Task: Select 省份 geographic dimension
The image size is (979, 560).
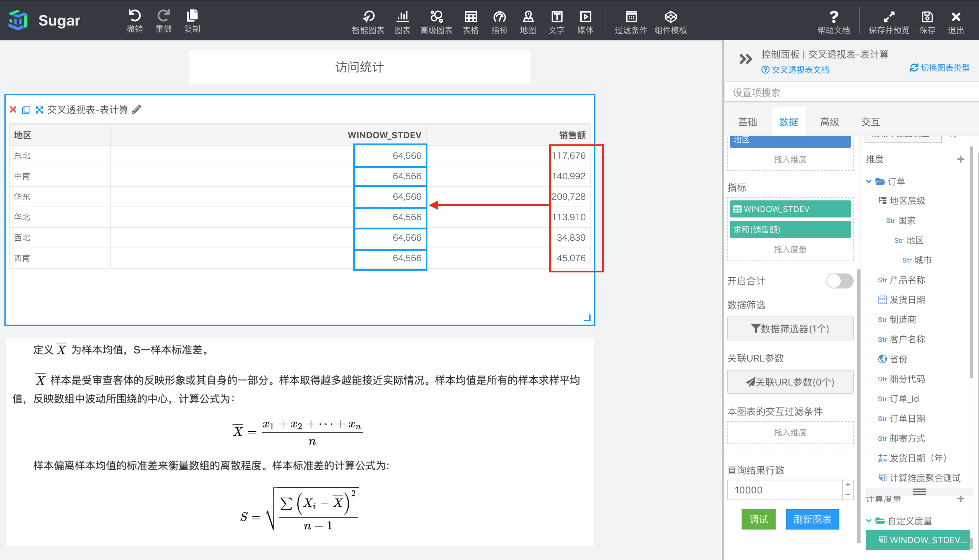Action: [892, 359]
